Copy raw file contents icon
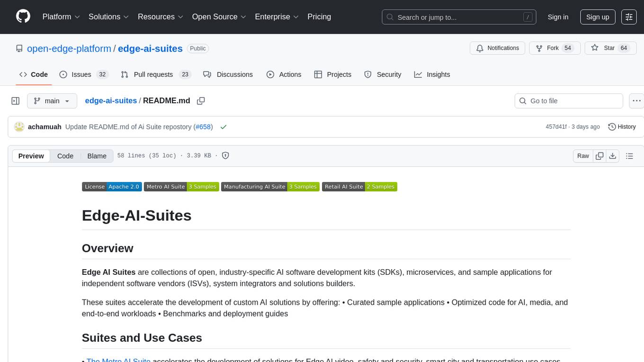This screenshot has height=362, width=644. [x=600, y=156]
